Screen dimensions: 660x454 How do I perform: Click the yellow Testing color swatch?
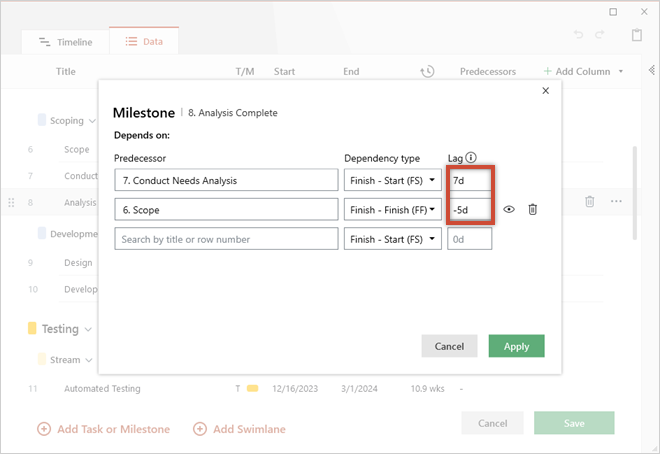pos(32,328)
